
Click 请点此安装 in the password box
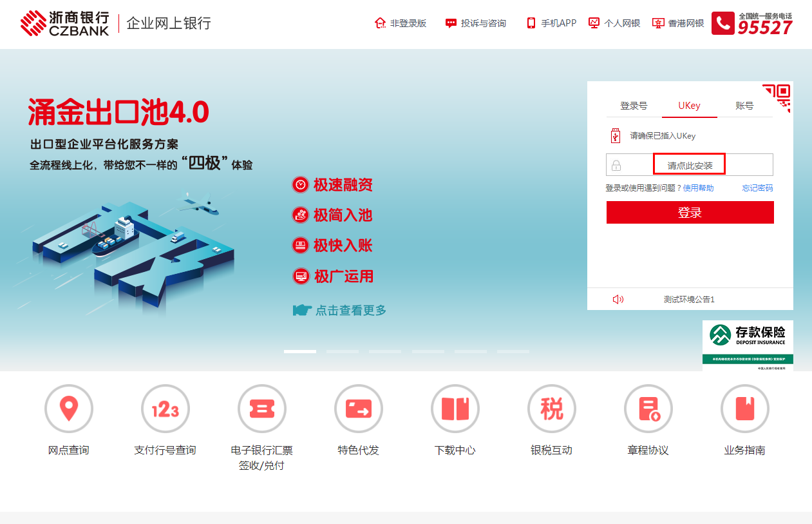690,166
